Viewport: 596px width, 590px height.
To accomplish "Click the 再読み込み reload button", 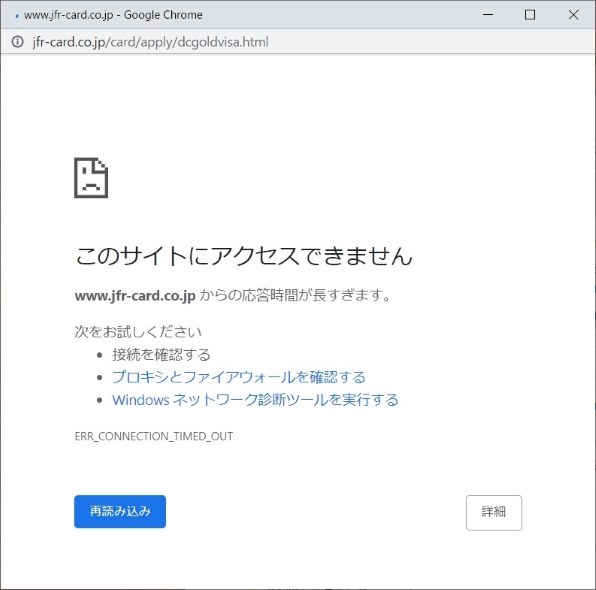I will click(120, 511).
